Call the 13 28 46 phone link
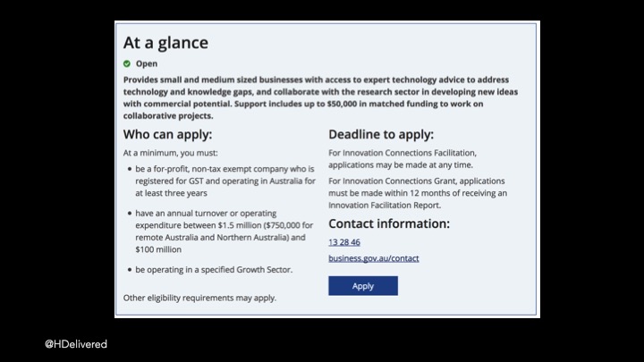Image resolution: width=644 pixels, height=362 pixels. [x=344, y=242]
